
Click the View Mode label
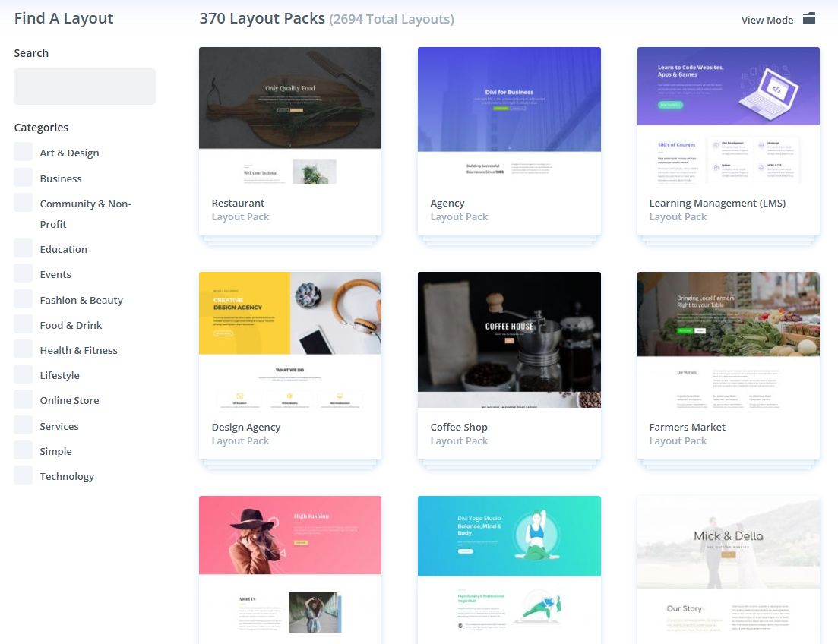tap(767, 20)
